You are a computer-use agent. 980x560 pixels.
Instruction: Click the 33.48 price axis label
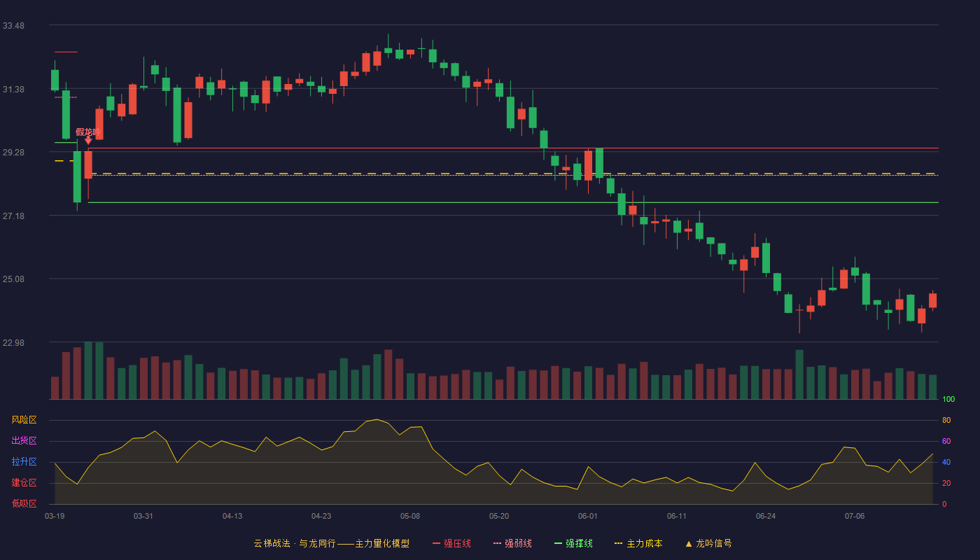pyautogui.click(x=13, y=26)
